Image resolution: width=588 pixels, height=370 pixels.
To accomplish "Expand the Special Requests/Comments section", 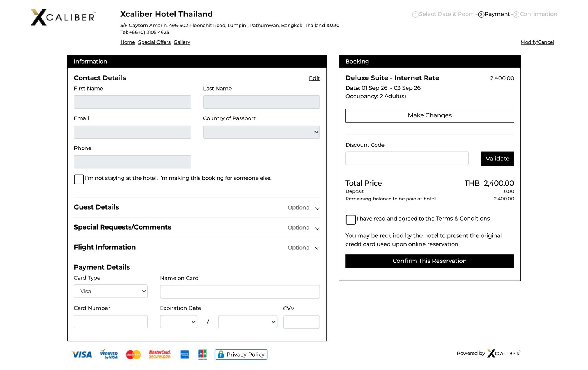I will [197, 227].
